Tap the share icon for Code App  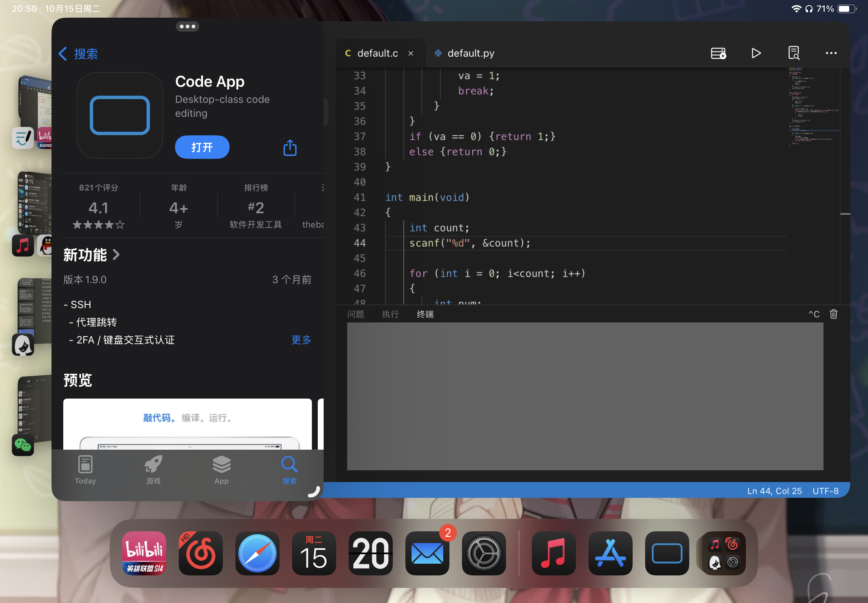coord(290,148)
